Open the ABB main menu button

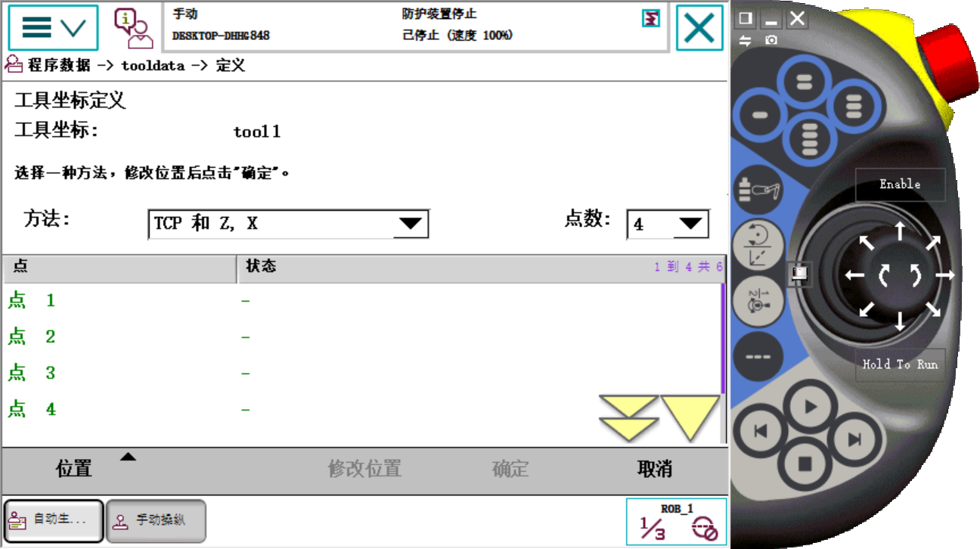click(x=53, y=28)
